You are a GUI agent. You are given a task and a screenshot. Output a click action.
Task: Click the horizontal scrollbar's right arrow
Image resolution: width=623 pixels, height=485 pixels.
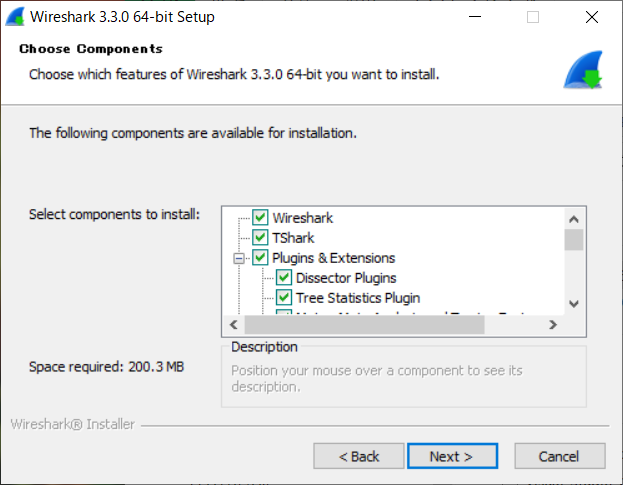click(x=553, y=325)
